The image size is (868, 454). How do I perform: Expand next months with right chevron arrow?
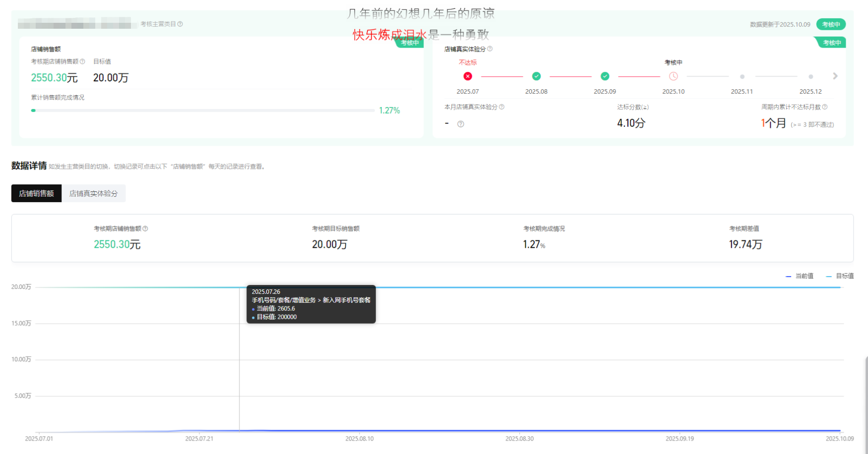pos(835,76)
